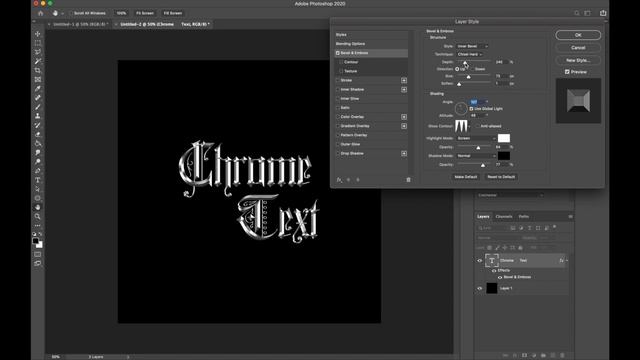Switch to the Untitled-1 document tab
The height and width of the screenshot is (360, 640).
click(x=80, y=24)
